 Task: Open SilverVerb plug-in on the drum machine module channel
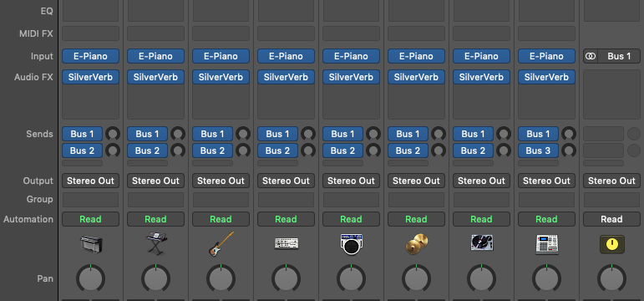[287, 77]
